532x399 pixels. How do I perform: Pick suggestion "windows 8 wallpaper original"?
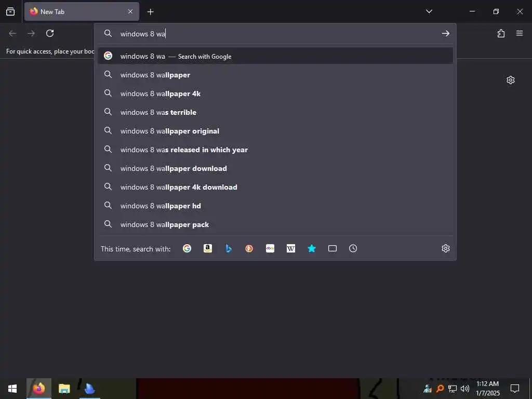[x=275, y=130]
